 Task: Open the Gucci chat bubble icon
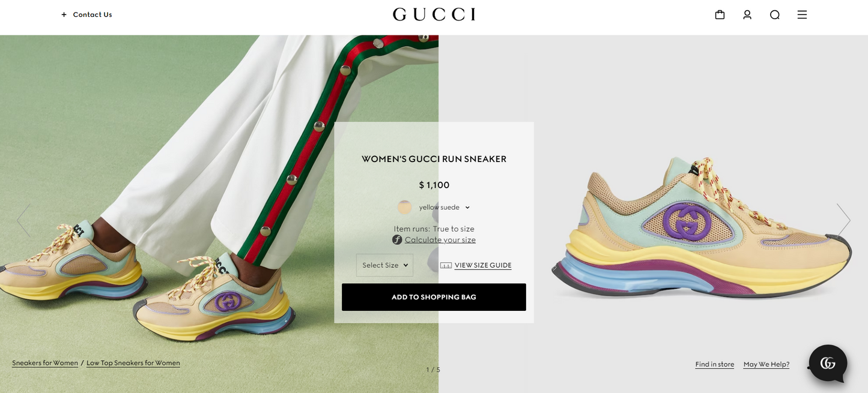[828, 363]
